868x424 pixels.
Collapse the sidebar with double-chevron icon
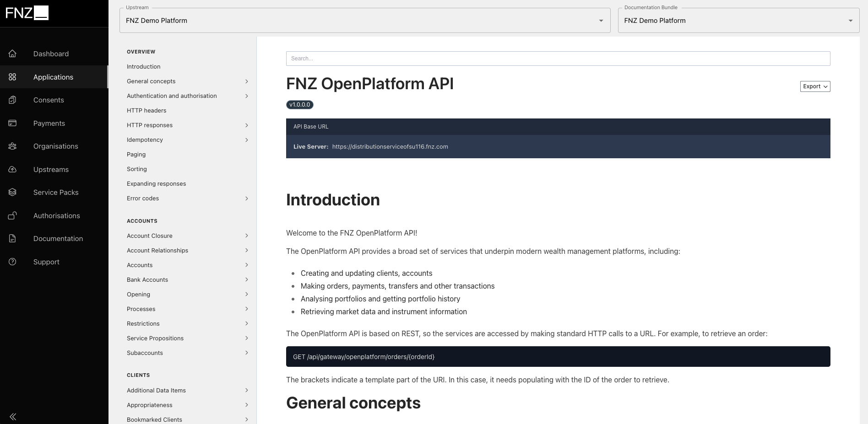(x=13, y=416)
